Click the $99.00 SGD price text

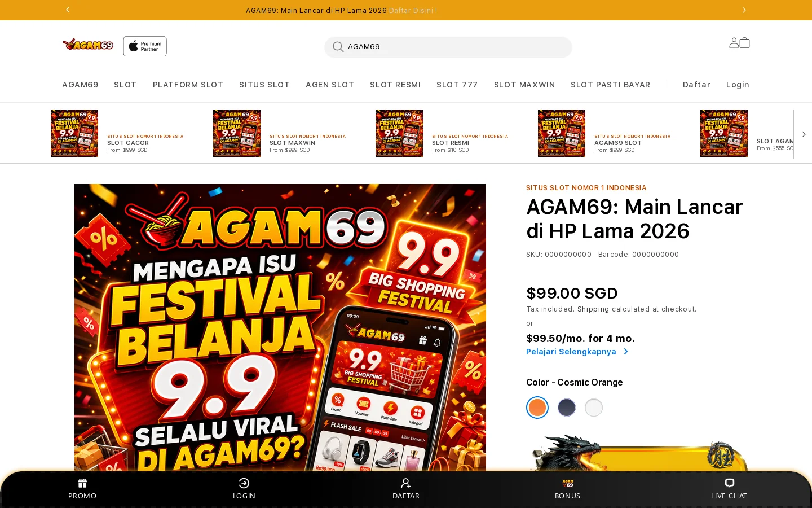572,294
